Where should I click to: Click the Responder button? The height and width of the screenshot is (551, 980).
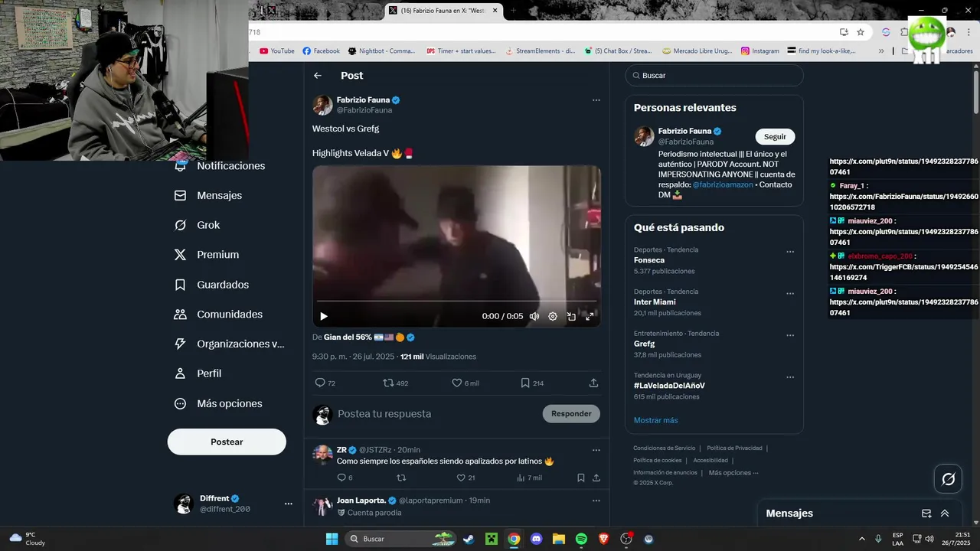tap(571, 414)
